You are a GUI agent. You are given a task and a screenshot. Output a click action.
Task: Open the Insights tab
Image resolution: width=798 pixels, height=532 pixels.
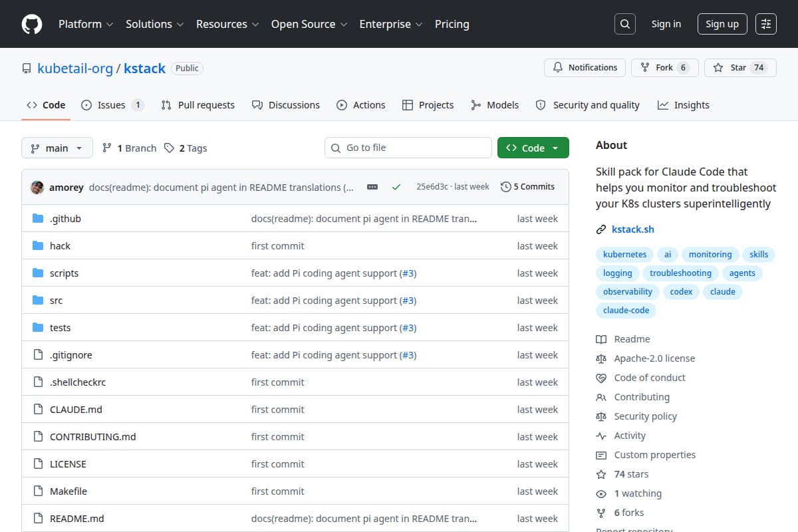(x=684, y=105)
